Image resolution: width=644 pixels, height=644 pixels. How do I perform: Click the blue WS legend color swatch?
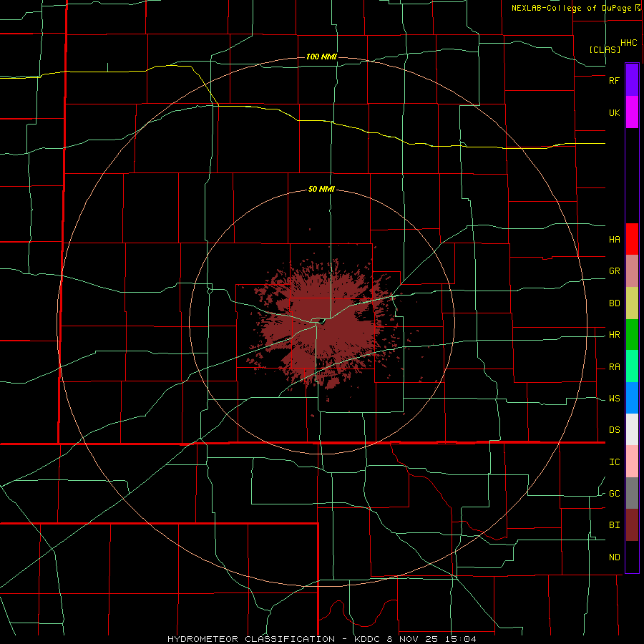[632, 398]
